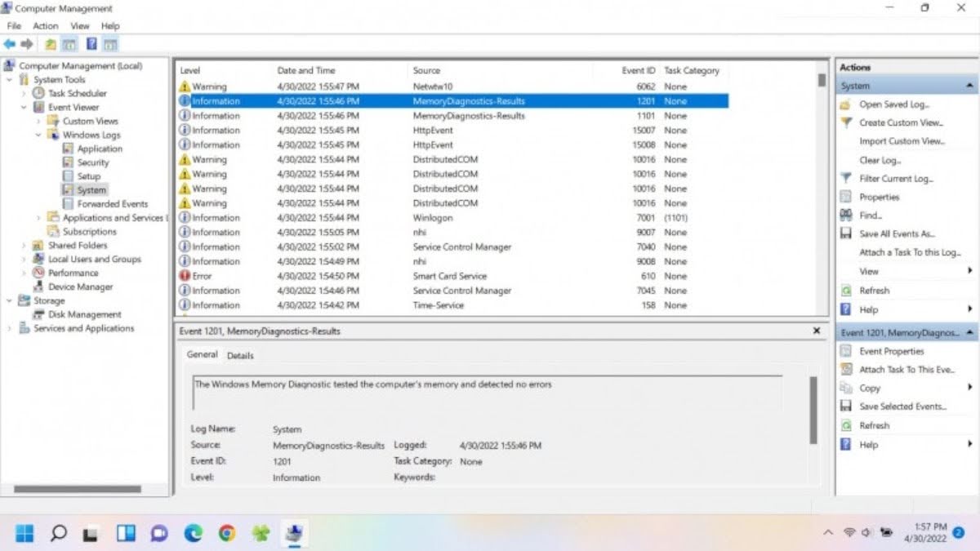Viewport: 980px width, 551px height.
Task: Show hidden system tray icons
Action: tap(828, 533)
